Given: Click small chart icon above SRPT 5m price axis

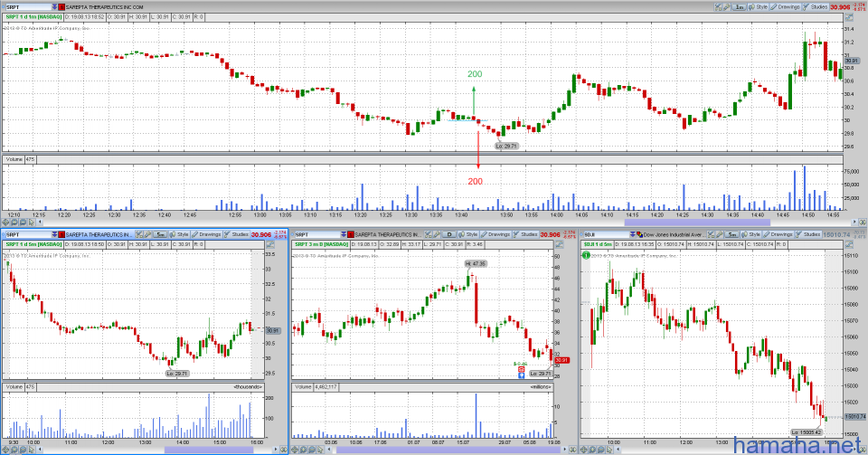Looking at the screenshot, I should pos(270,244).
